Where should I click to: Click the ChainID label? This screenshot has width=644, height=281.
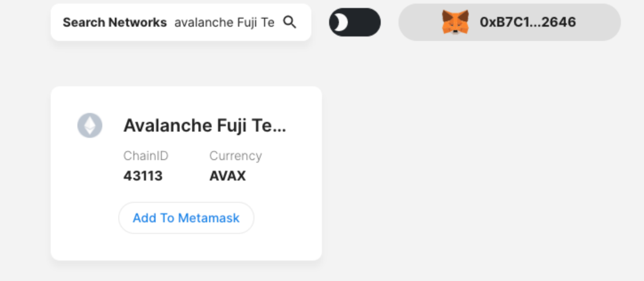click(x=146, y=156)
